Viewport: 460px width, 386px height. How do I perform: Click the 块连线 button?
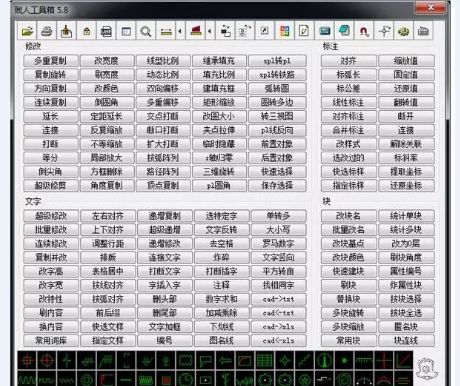coord(406,340)
